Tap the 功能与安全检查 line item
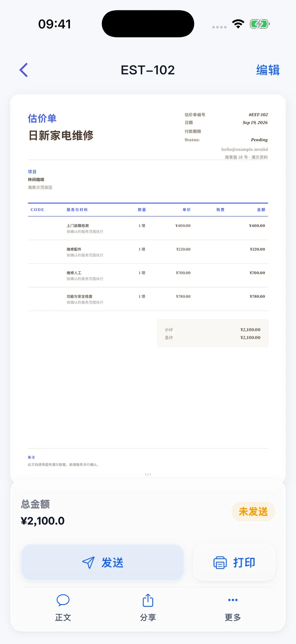Viewport: 296px width, 644px height. (x=79, y=296)
